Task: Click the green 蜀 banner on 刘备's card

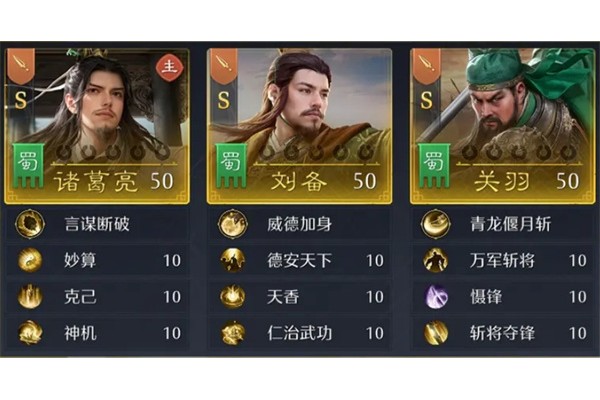Action: 231,165
